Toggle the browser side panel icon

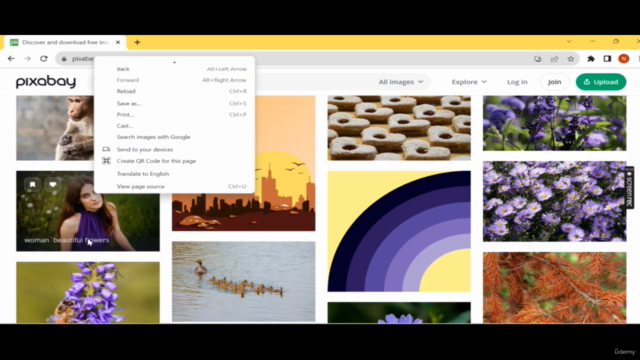607,59
